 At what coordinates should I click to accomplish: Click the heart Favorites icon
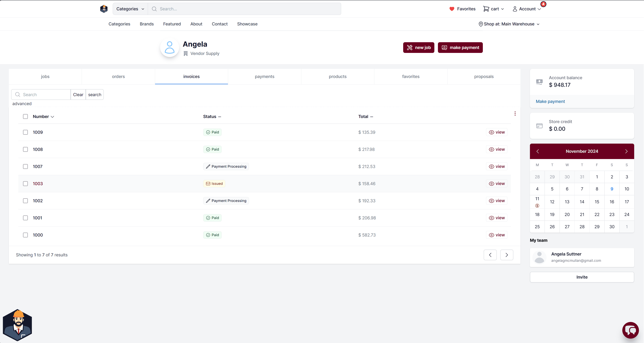452,9
